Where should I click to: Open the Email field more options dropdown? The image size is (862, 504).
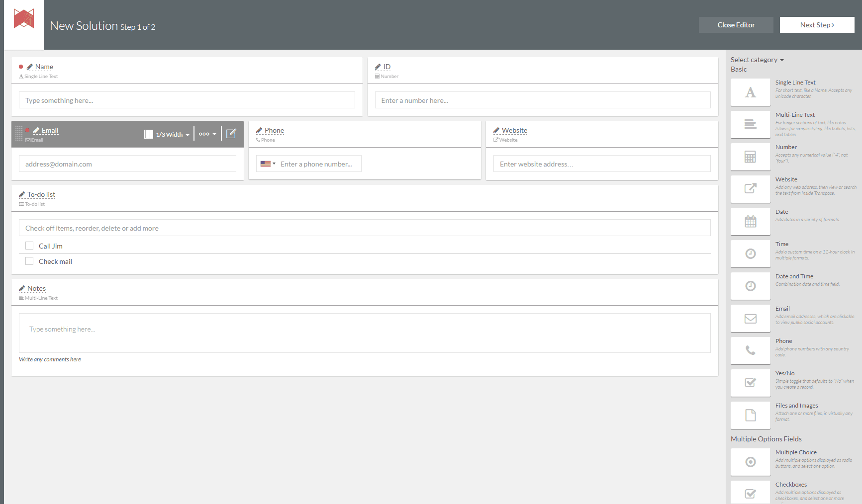point(207,134)
